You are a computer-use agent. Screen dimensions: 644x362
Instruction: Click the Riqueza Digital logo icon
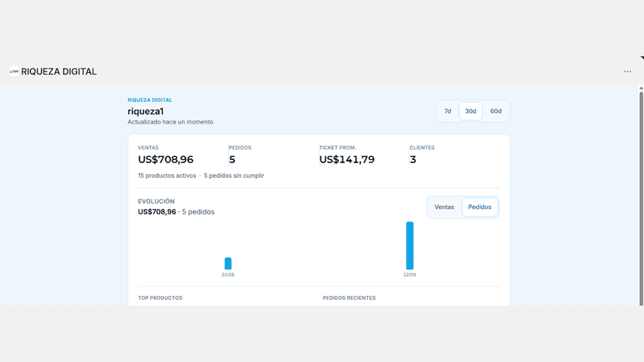tap(14, 71)
